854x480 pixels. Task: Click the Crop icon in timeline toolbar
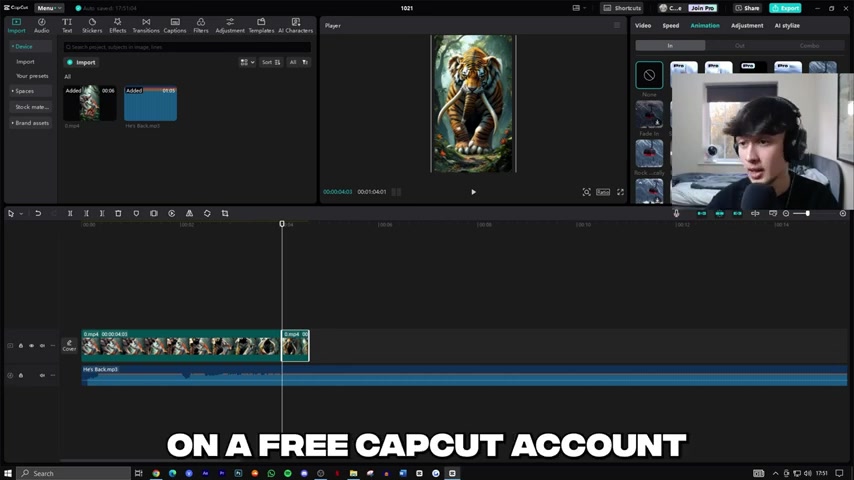coord(225,214)
